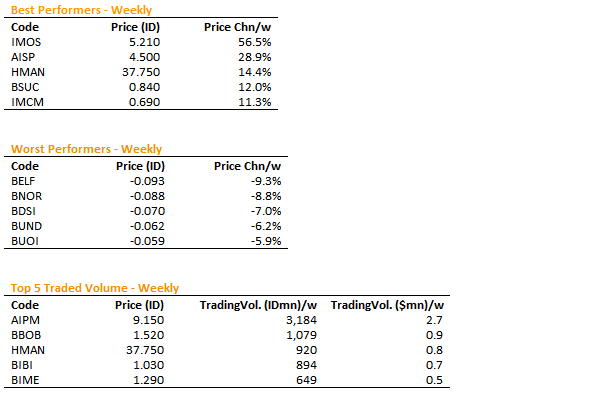Click the BSUC 12.0% change cell
600x395 pixels.
point(254,87)
